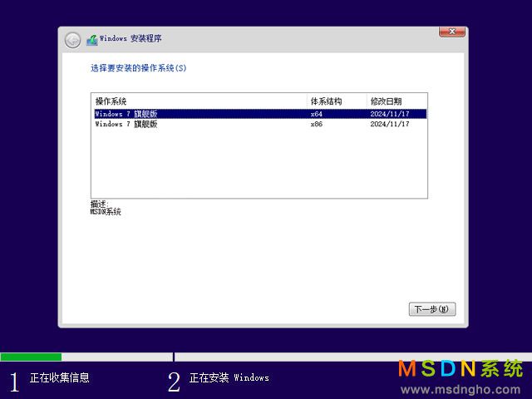Click the x64 architecture cell
Viewport: 532px width, 399px height.
pos(316,114)
